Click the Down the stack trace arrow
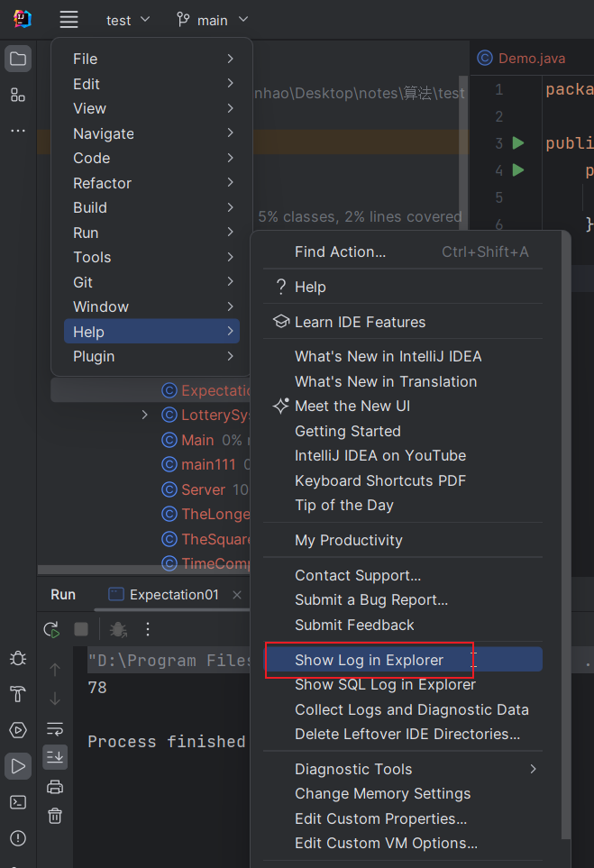The height and width of the screenshot is (868, 594). click(x=55, y=699)
